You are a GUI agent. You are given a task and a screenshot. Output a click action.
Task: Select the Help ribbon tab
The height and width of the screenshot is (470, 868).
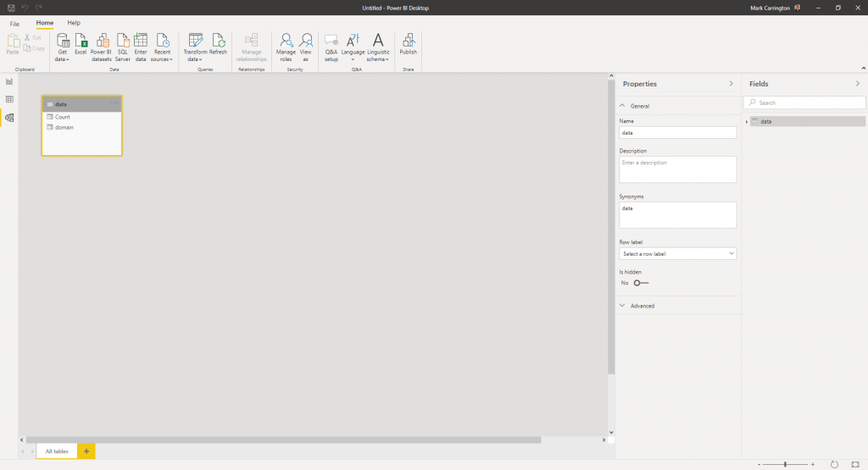[74, 23]
